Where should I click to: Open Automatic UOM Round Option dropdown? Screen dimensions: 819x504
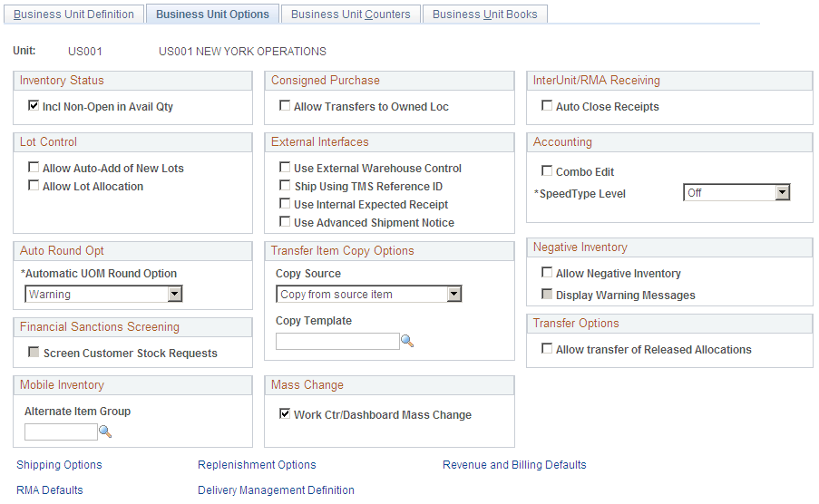(103, 294)
